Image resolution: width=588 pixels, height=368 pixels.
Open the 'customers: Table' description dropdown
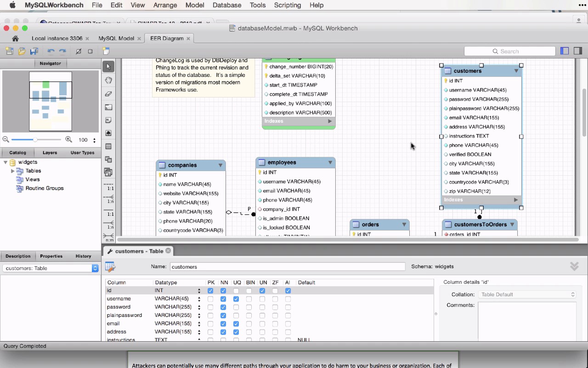(51, 268)
